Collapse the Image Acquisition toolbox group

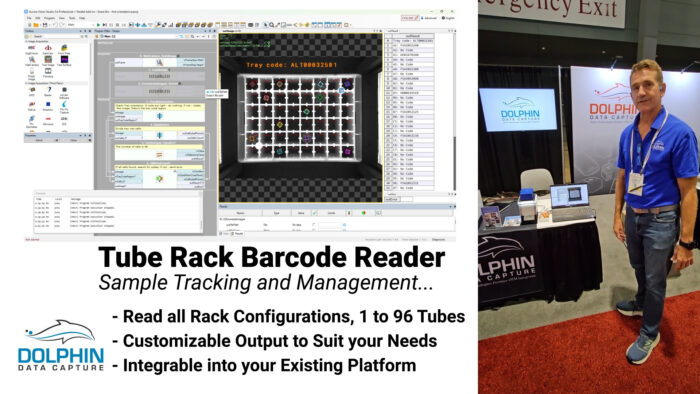click(x=26, y=41)
